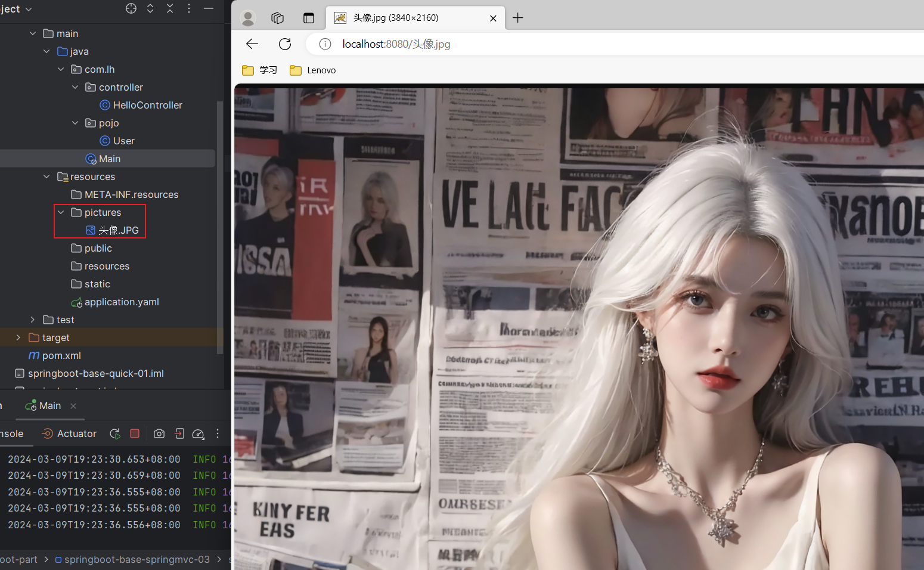
Task: Click log line timestamp 19:23:30.653
Action: [94, 459]
